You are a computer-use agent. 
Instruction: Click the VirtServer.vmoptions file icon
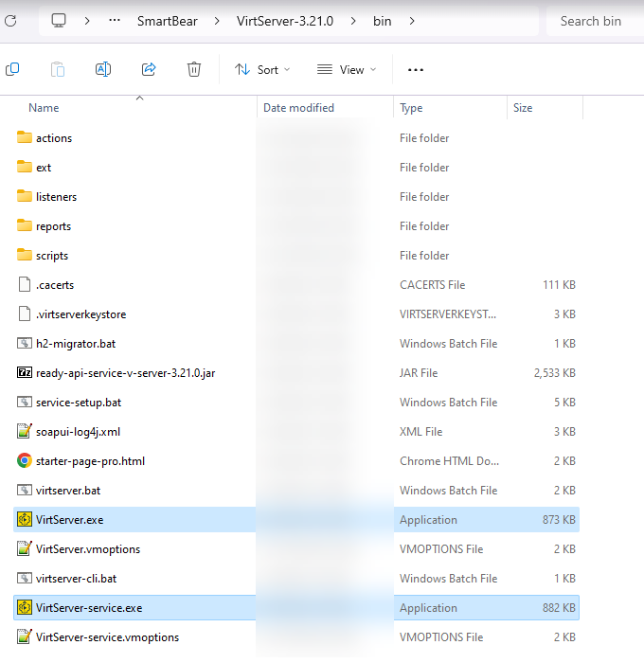pyautogui.click(x=24, y=548)
